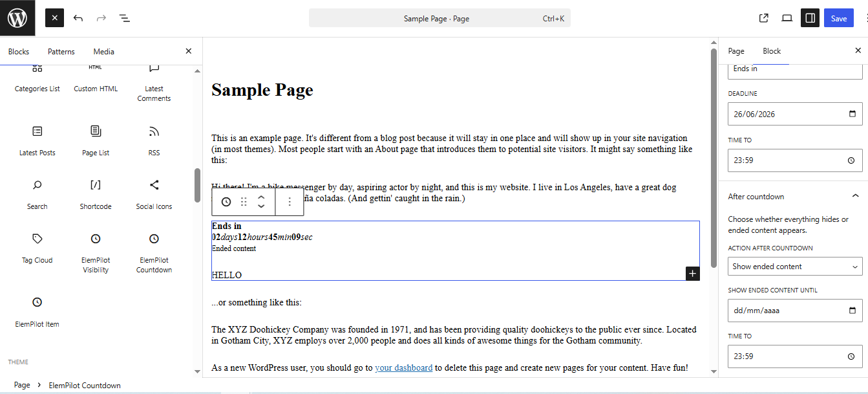Screen dimensions: 868x394
Task: Insert the Shortcode block
Action: [96, 195]
